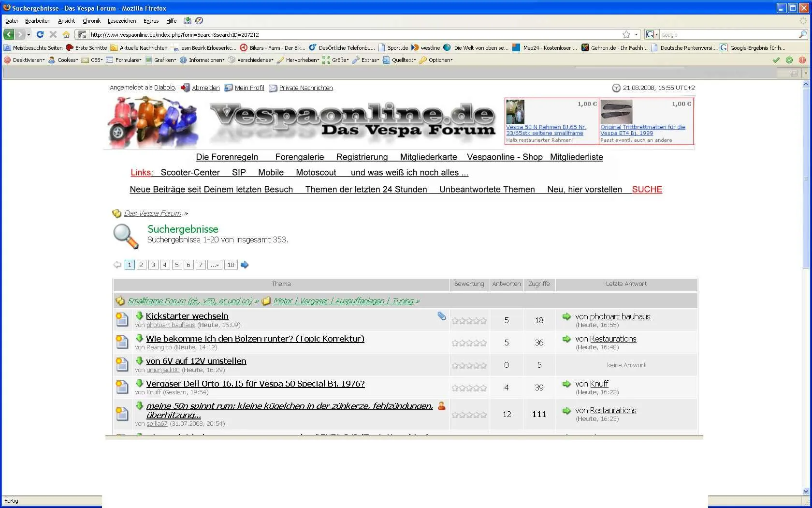Image resolution: width=812 pixels, height=508 pixels.
Task: Click green arrow beside 'von 6V auf 12V umstellen'
Action: 140,360
